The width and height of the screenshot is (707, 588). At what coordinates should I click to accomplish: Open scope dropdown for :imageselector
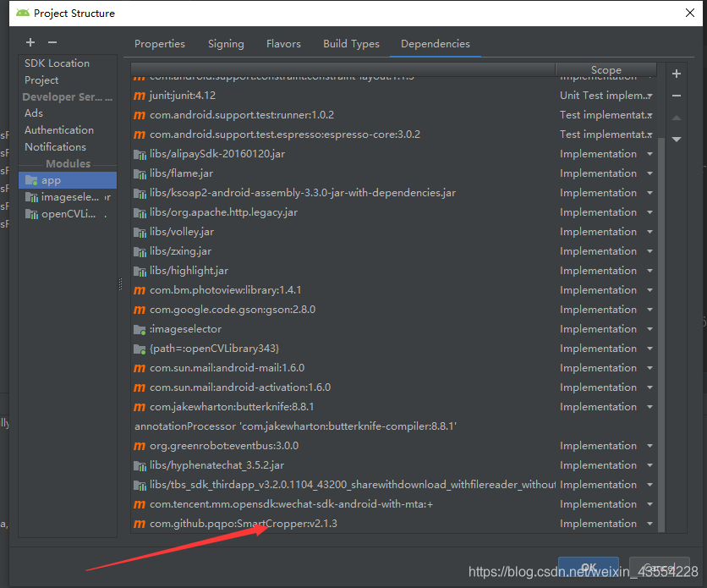pos(649,329)
